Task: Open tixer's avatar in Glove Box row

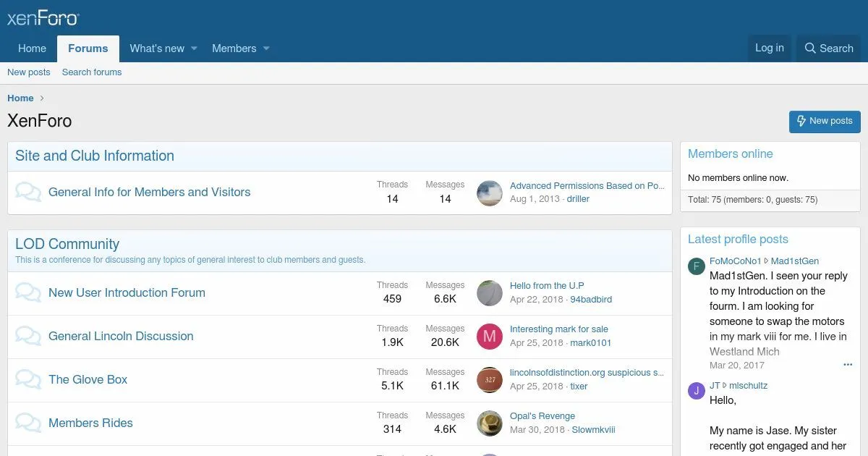Action: coord(490,380)
